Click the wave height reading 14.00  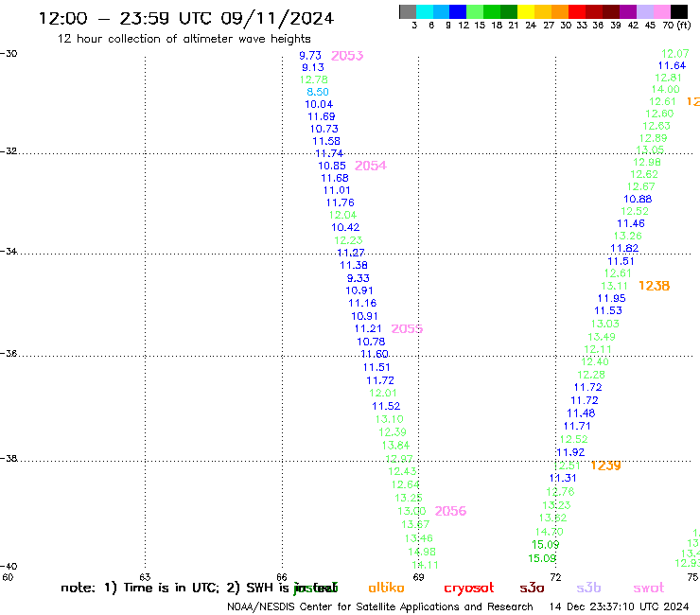click(x=666, y=89)
